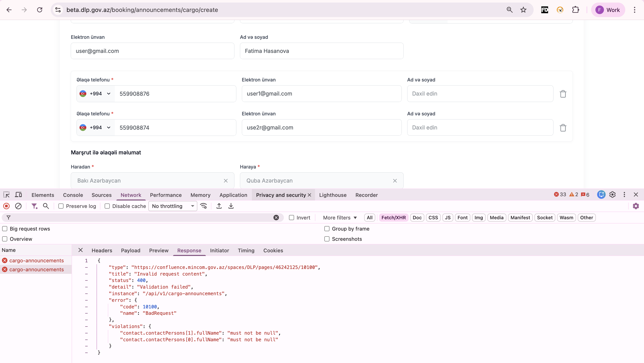Toggle the network filter funnel icon

coord(34,206)
